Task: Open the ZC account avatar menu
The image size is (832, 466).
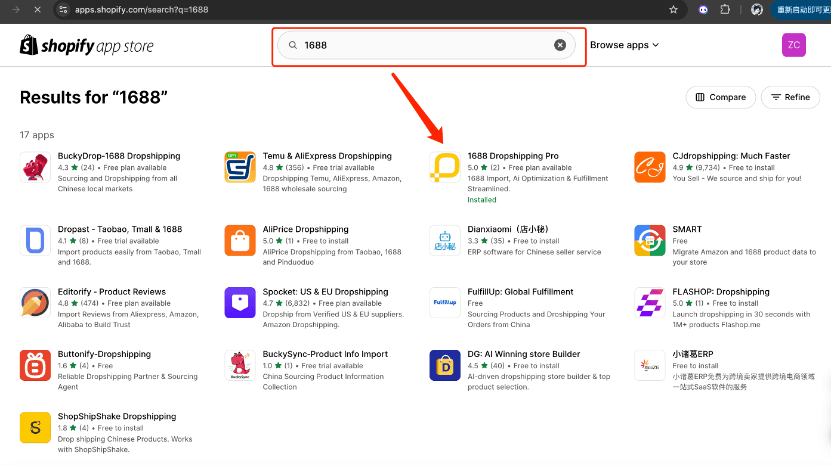Action: click(x=794, y=45)
